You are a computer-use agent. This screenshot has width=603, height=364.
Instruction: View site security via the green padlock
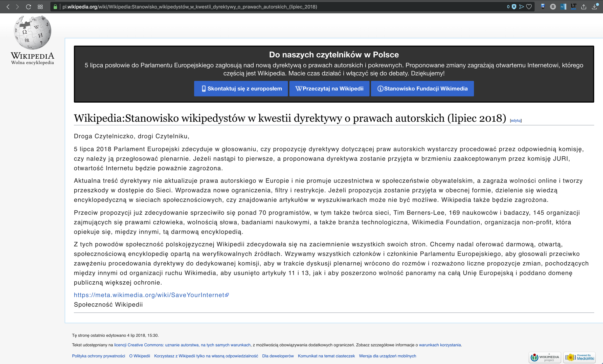click(x=55, y=7)
